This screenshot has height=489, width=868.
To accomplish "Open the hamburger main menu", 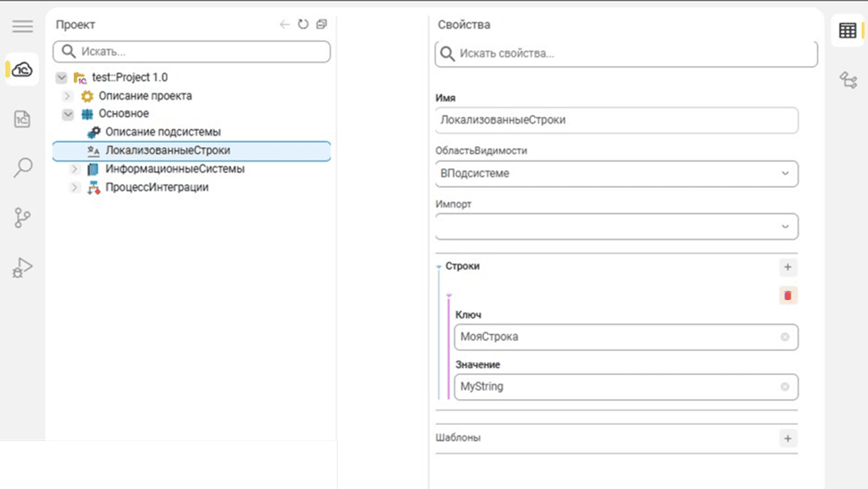I will (x=22, y=27).
